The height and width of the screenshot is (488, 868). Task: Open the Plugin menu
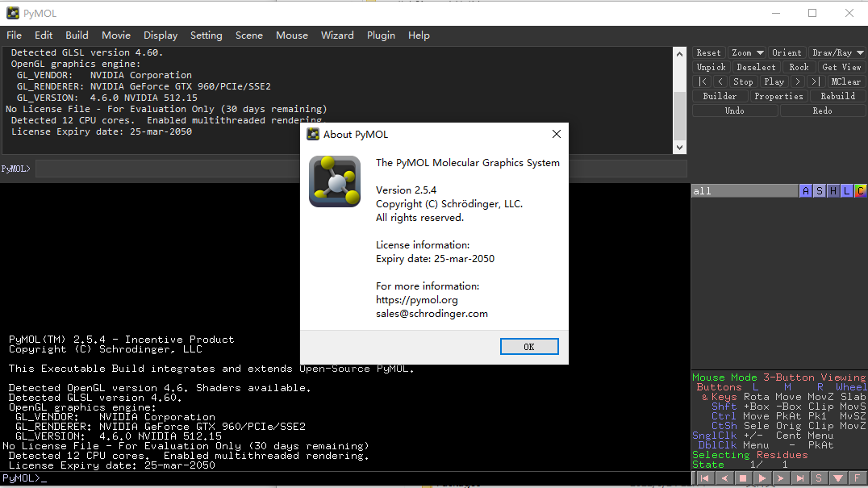381,35
